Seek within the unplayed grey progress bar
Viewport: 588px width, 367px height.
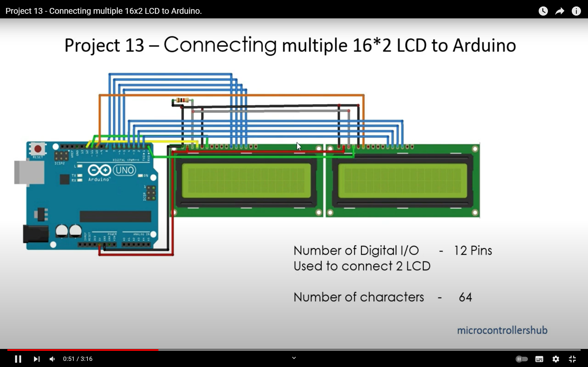tap(367, 350)
